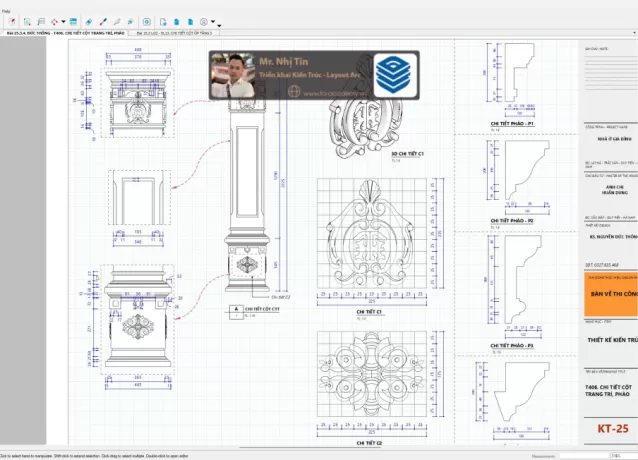Select the Text tool icon
This screenshot has width=638, height=460.
(x=27, y=22)
